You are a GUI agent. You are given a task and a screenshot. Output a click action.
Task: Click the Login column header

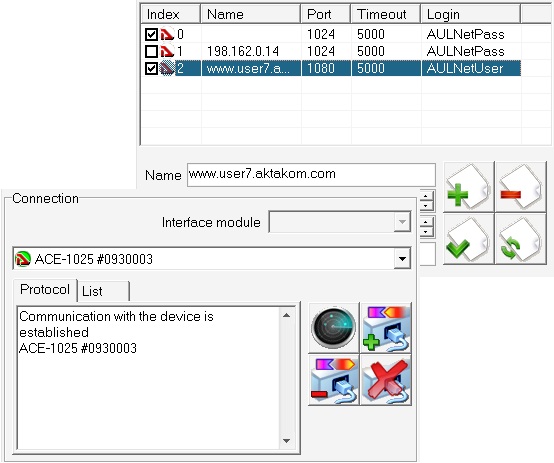pyautogui.click(x=470, y=14)
